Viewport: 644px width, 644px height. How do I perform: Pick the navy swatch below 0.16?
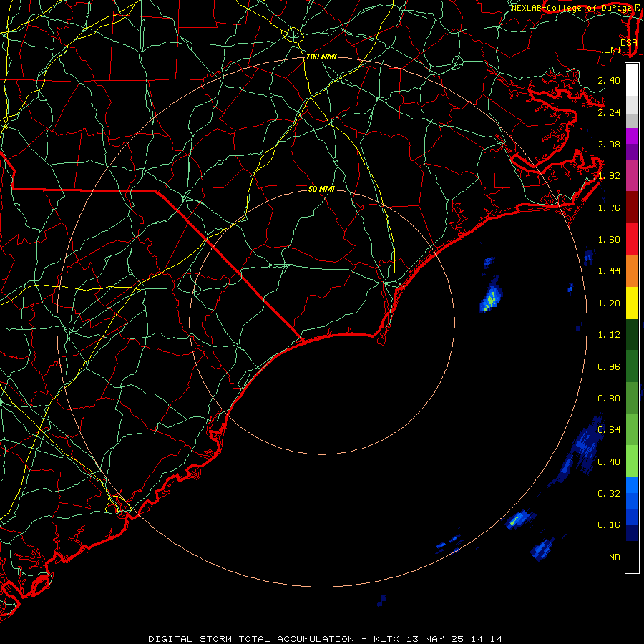pyautogui.click(x=632, y=533)
